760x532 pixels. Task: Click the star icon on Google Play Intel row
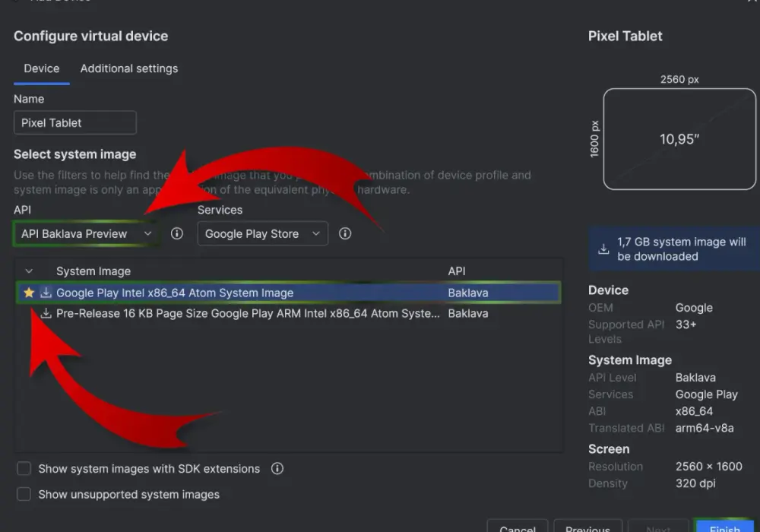(29, 293)
